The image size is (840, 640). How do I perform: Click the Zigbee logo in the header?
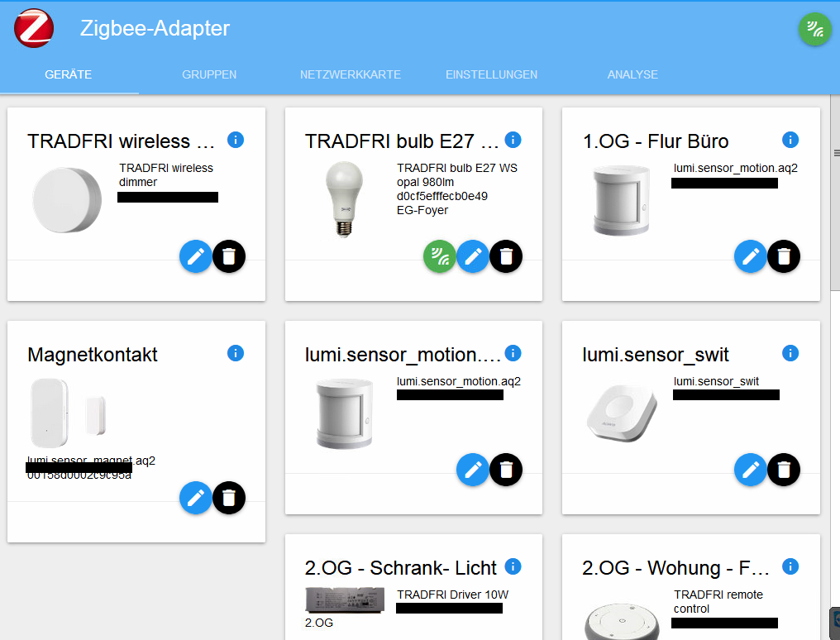[x=34, y=28]
